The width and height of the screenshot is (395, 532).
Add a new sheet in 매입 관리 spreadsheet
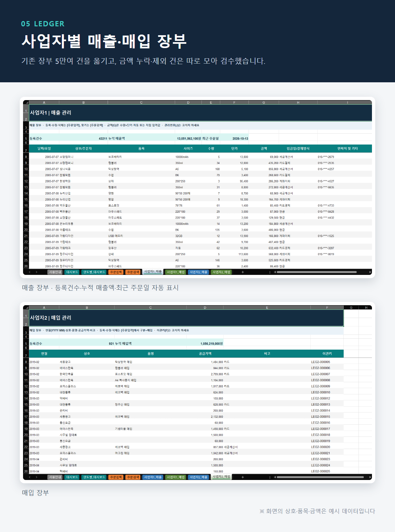243,477
